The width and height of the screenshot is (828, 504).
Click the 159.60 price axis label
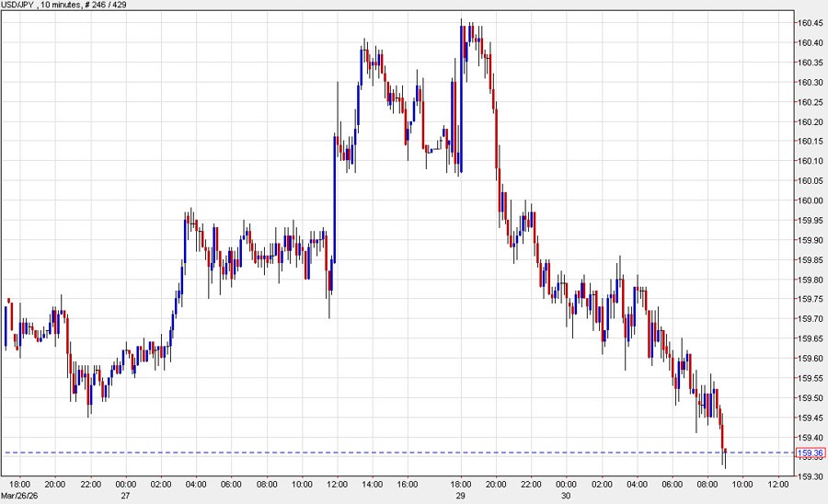tap(810, 359)
